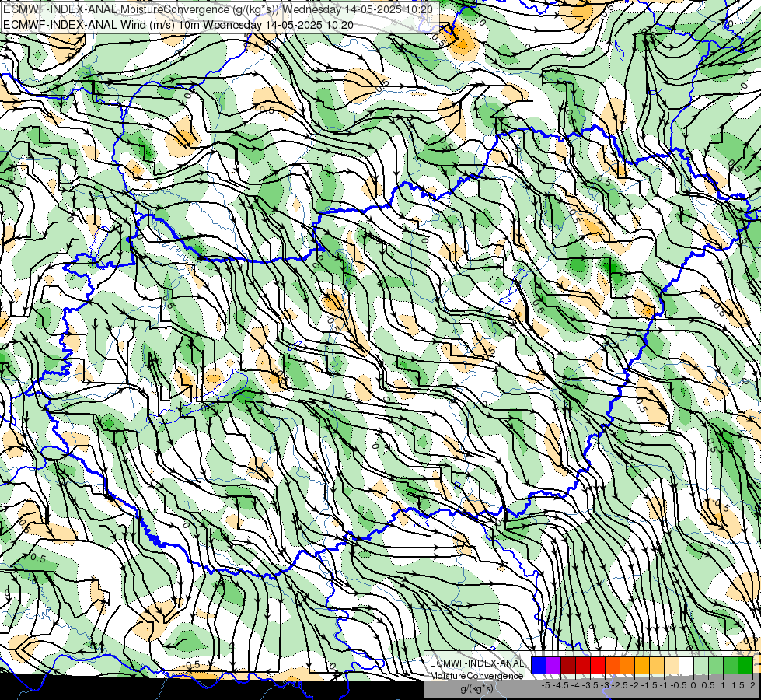Click the bright red swatch from -3.5 to -3
The image size is (761, 700).
point(598,666)
